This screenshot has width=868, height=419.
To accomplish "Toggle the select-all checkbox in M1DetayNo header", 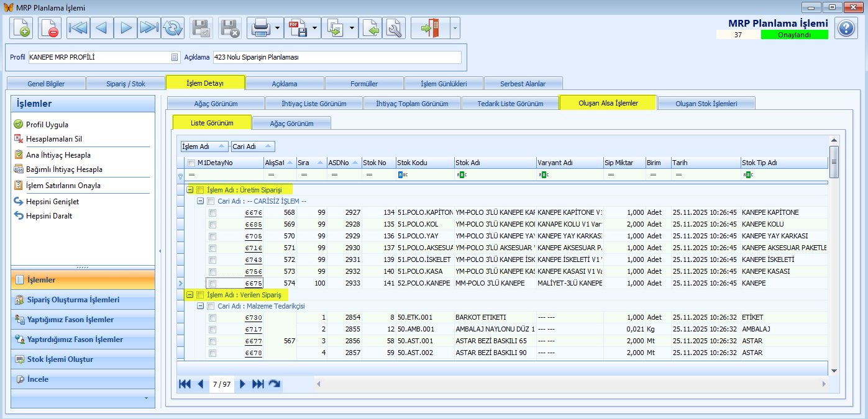I will [x=191, y=163].
